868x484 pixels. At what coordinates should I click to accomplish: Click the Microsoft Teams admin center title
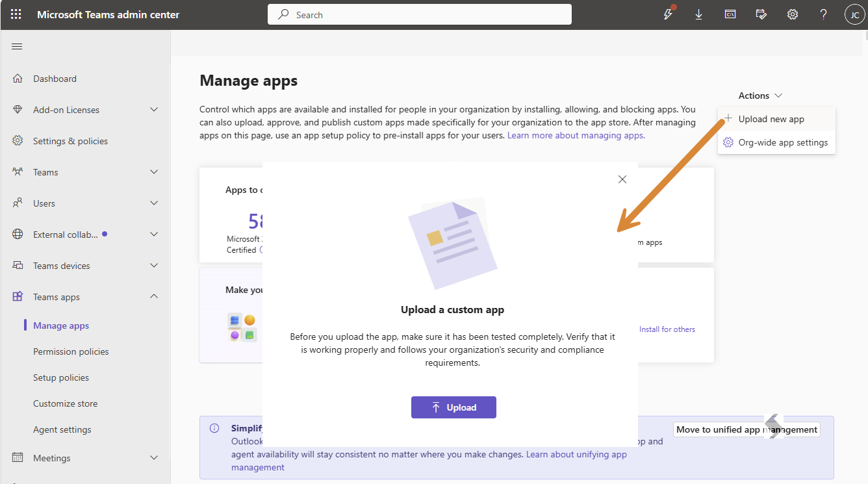[x=108, y=14]
